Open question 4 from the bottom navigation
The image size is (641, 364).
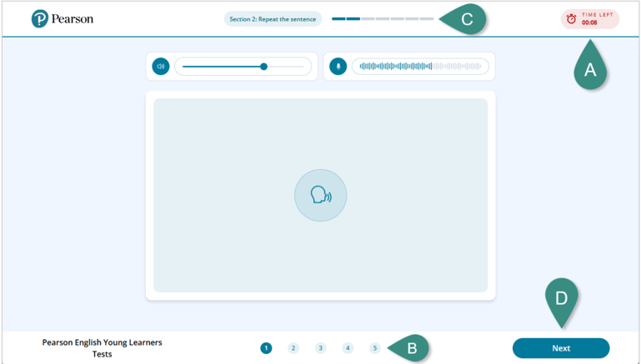(348, 348)
